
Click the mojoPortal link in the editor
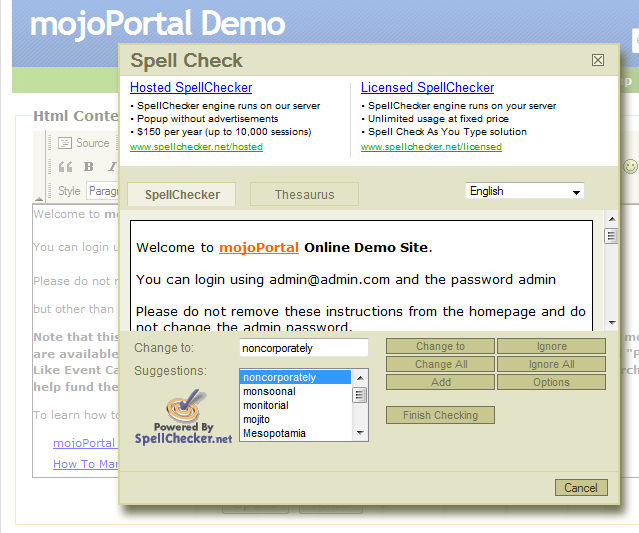pyautogui.click(x=85, y=443)
